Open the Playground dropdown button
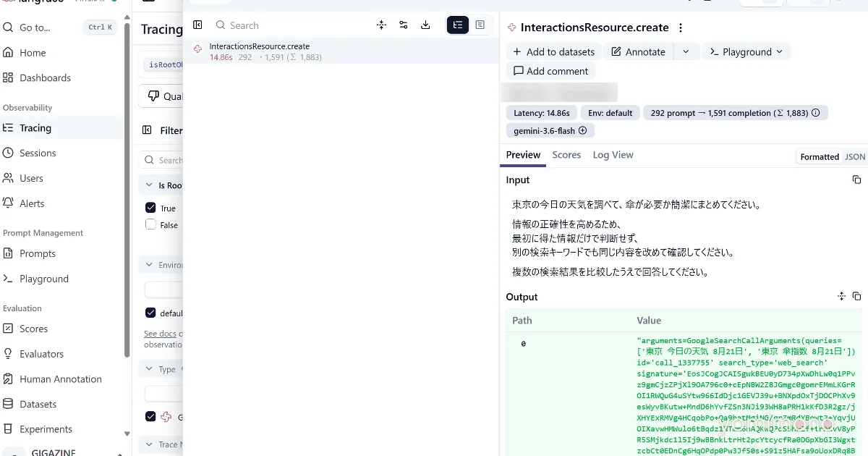This screenshot has width=868, height=456. pos(746,52)
